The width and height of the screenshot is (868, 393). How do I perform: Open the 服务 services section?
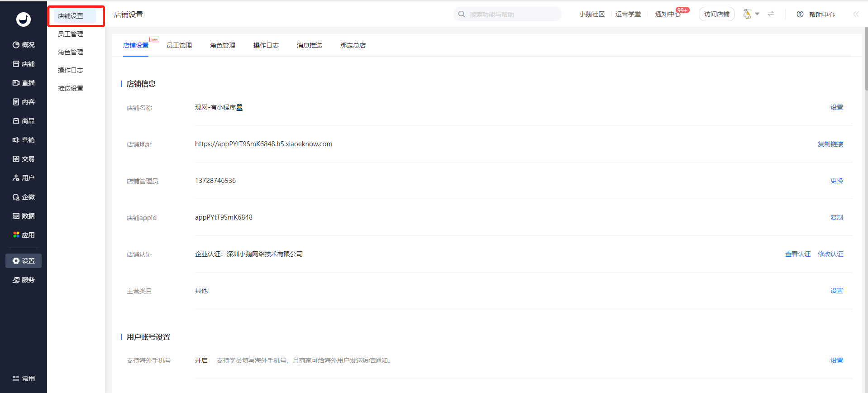click(24, 280)
